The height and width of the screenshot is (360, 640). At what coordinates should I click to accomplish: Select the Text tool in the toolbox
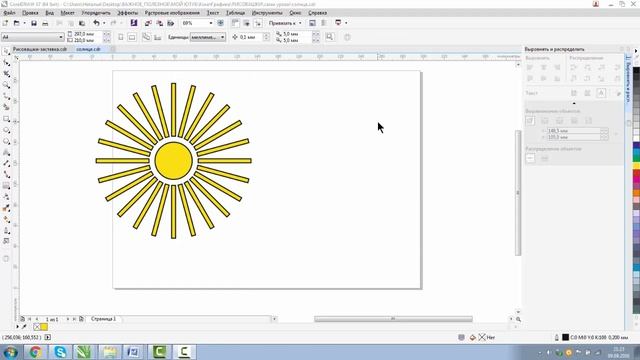click(6, 152)
